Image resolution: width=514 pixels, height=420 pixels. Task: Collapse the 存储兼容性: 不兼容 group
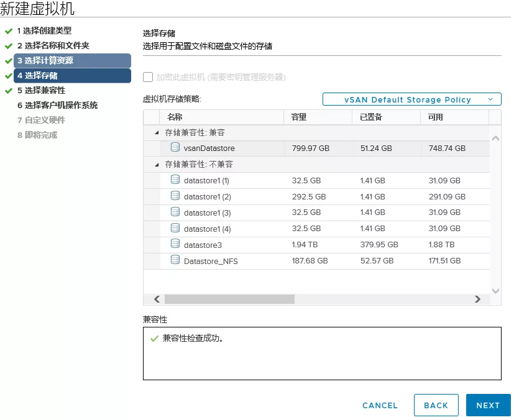click(155, 165)
